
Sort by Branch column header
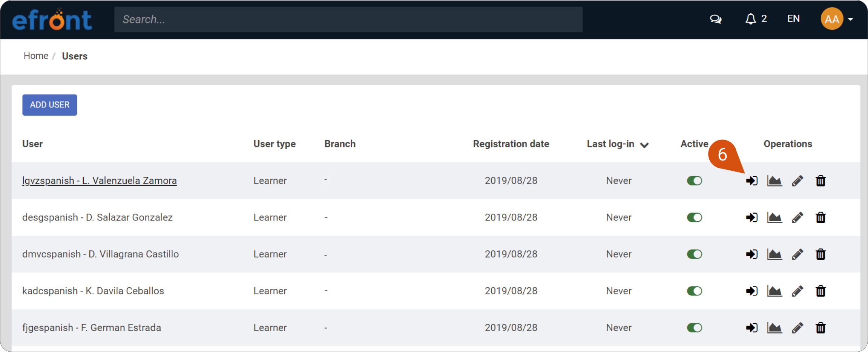point(340,144)
